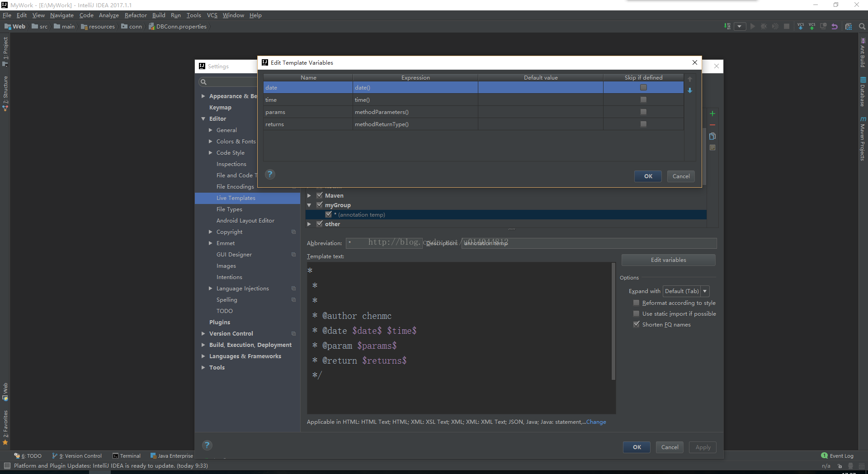868x474 pixels.
Task: Disable Shorten FQ names option
Action: point(637,324)
